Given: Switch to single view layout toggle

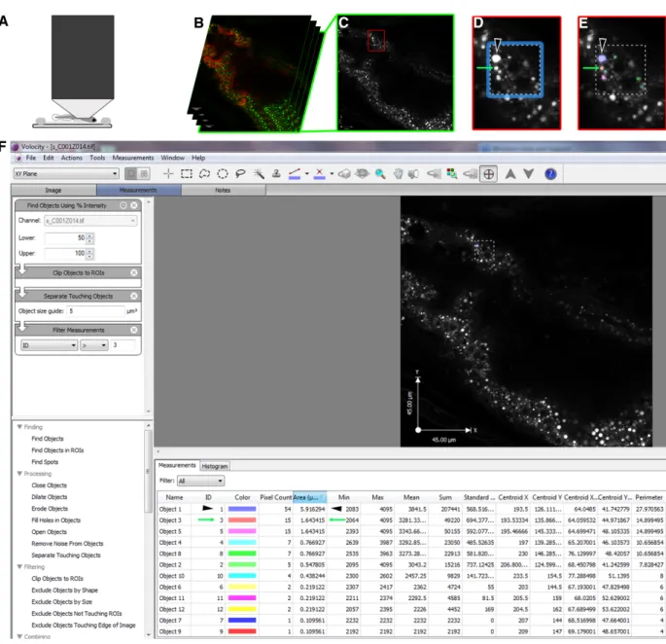Looking at the screenshot, I should point(131,174).
